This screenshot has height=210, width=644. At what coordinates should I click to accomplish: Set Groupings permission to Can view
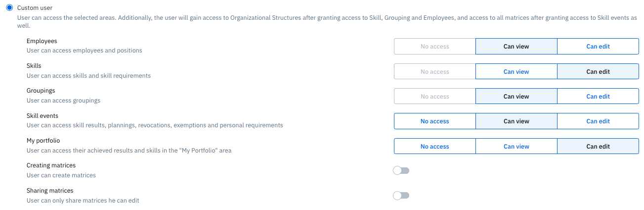click(516, 97)
